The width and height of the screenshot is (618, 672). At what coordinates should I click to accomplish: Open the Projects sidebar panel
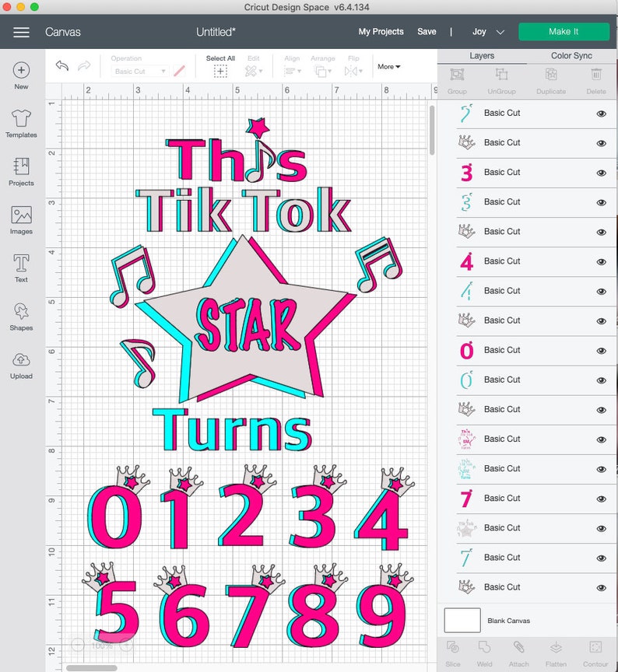pyautogui.click(x=21, y=172)
